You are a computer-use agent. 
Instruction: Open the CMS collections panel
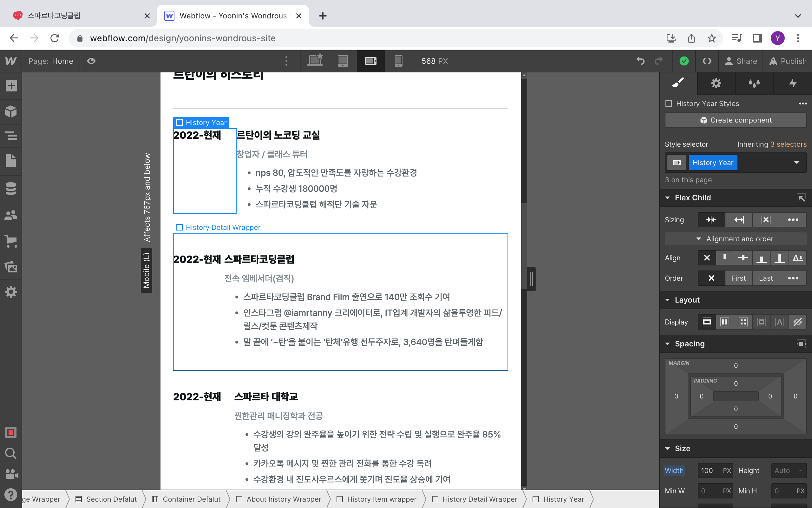(x=11, y=189)
